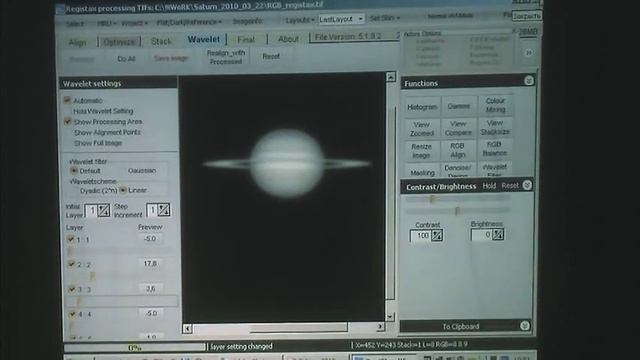Click Reset in Contrast/Brightness header
Image resolution: width=640 pixels, height=360 pixels.
[510, 185]
